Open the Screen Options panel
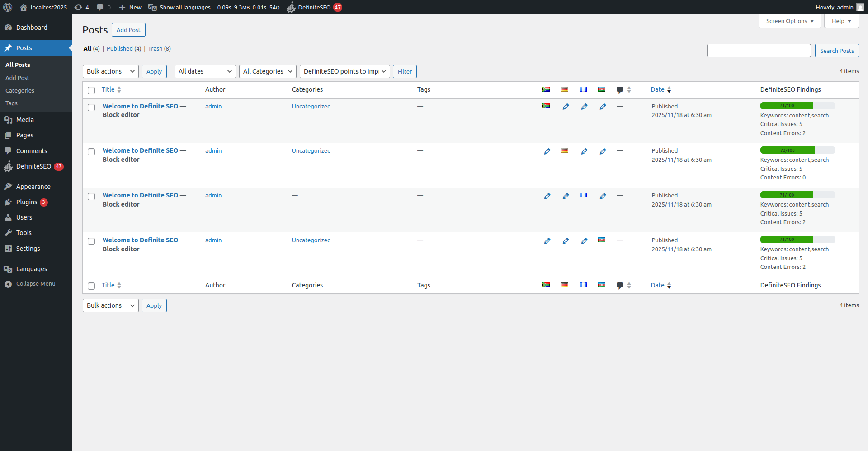868x451 pixels. [x=789, y=21]
